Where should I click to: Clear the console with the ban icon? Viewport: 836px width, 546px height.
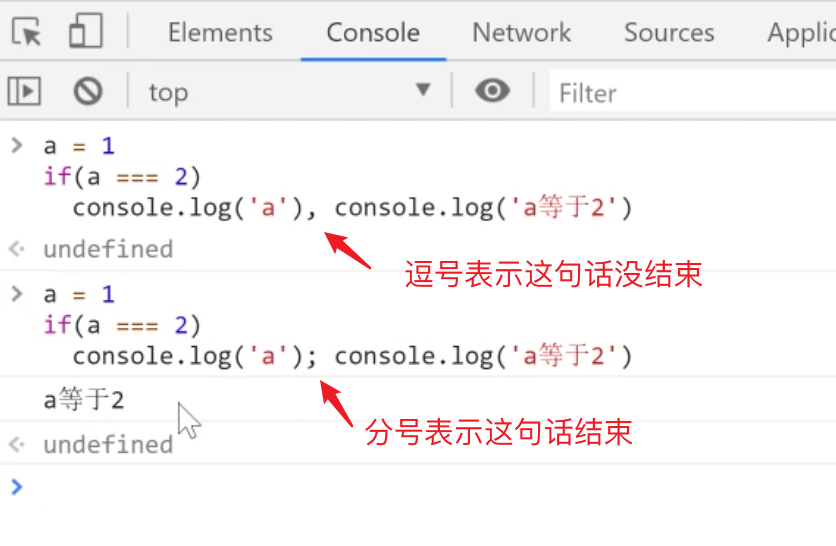point(88,91)
